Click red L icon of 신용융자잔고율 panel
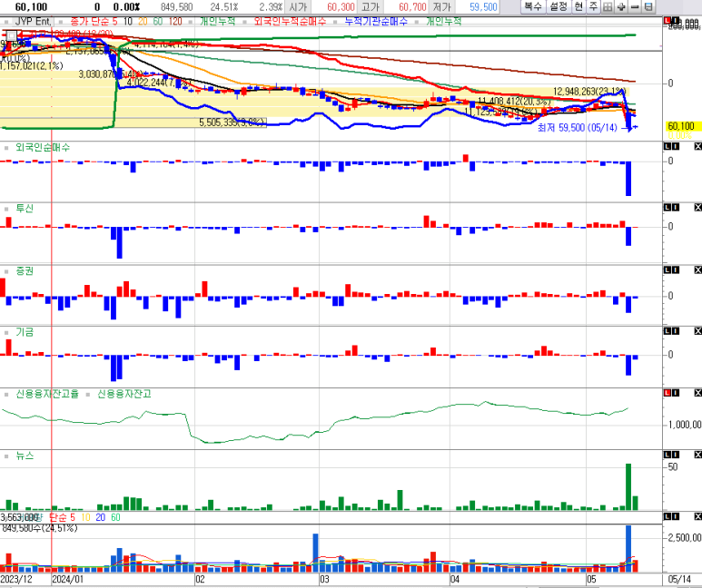The height and width of the screenshot is (588, 702). [667, 392]
